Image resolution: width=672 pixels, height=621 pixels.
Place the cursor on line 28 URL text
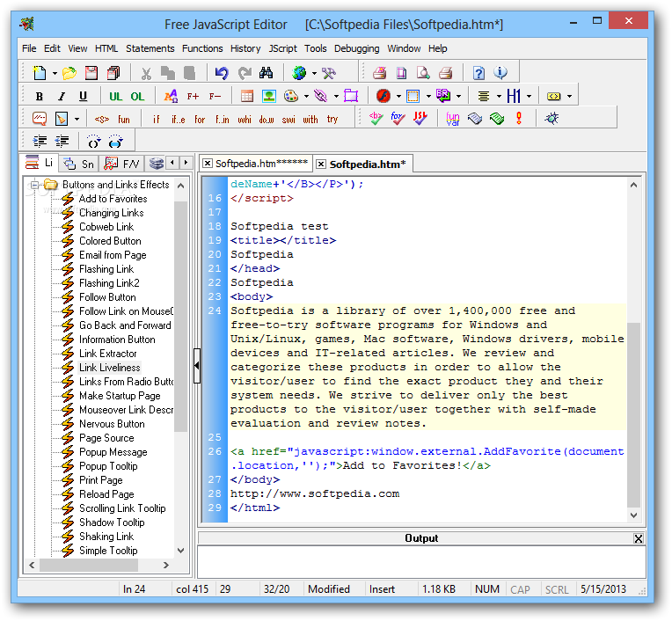click(315, 493)
